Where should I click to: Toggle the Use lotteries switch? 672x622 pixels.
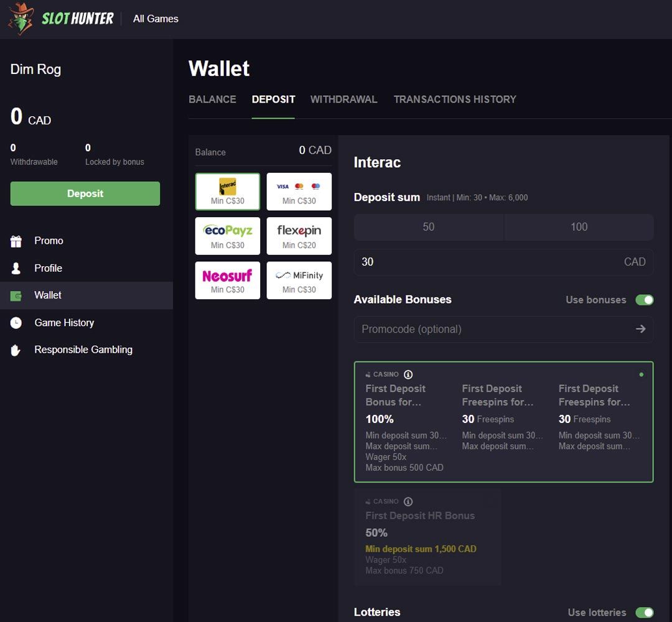point(644,613)
